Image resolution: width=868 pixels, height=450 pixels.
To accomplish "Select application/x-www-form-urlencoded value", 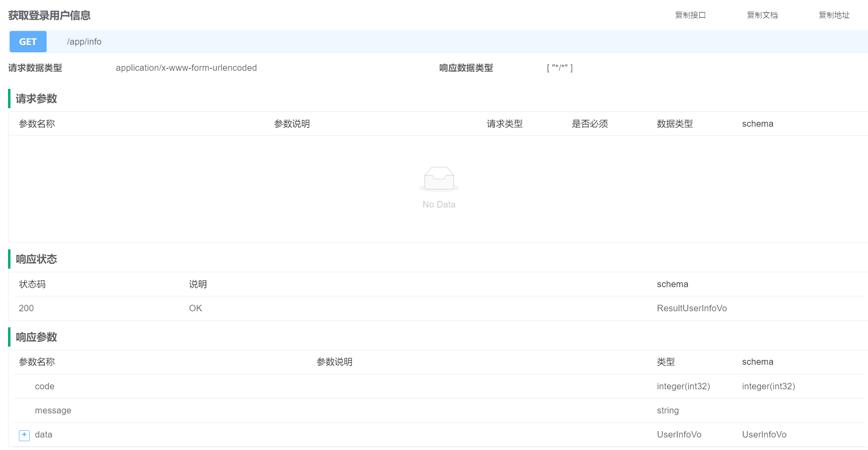I will pos(186,68).
